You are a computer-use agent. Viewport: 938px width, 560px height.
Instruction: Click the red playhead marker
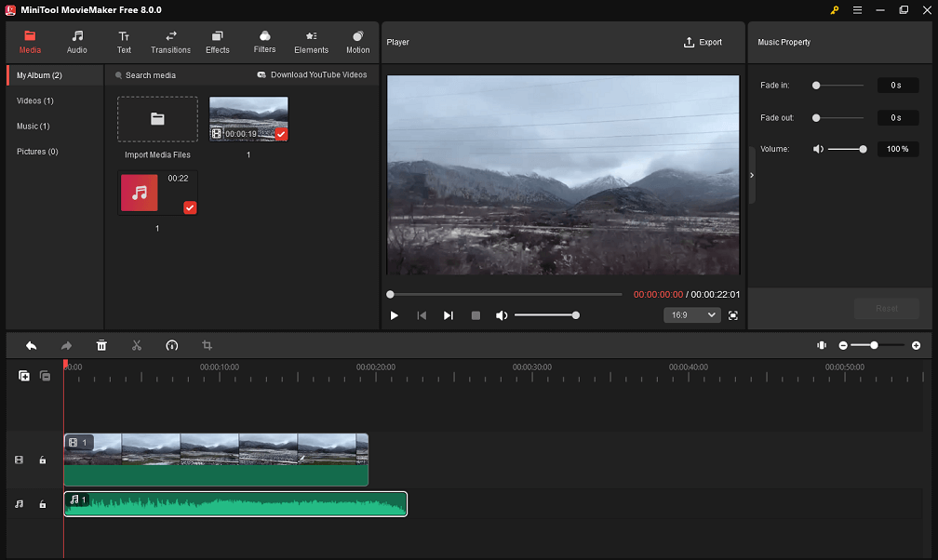point(65,364)
